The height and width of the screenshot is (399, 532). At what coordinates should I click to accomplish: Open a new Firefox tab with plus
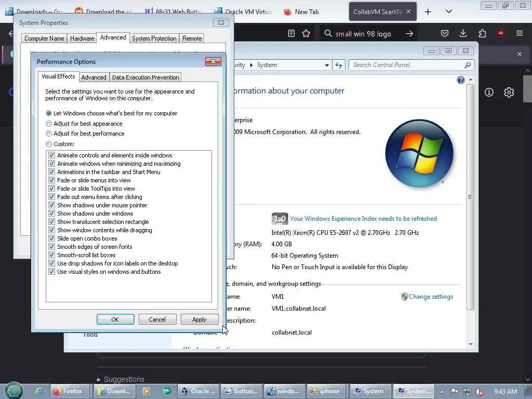(x=428, y=12)
